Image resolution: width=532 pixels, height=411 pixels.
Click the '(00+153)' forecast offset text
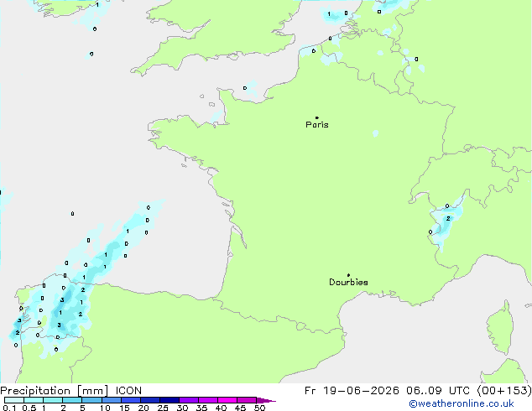[504, 391]
